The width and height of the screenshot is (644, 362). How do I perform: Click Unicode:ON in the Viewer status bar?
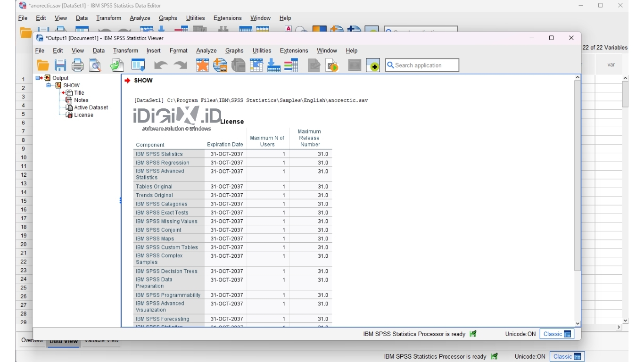520,334
